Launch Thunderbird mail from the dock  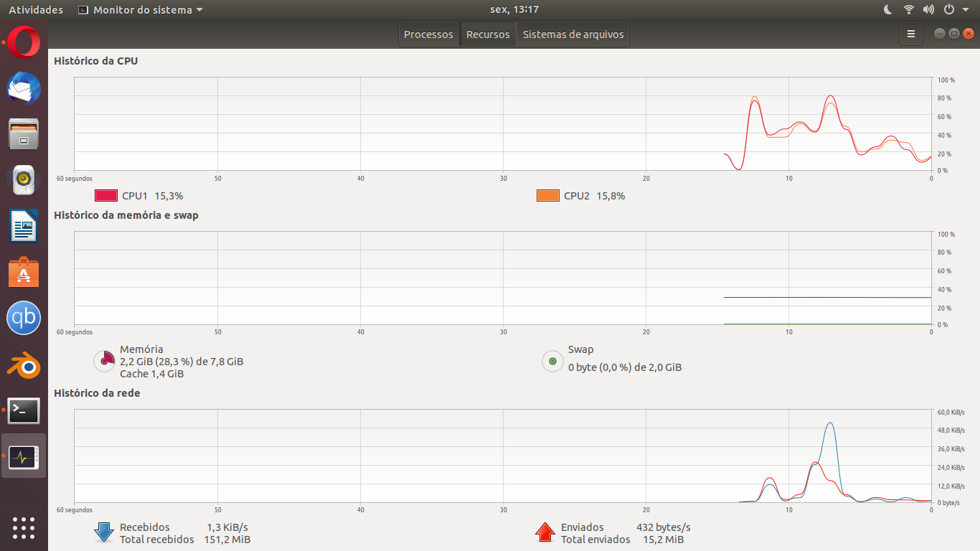coord(24,89)
